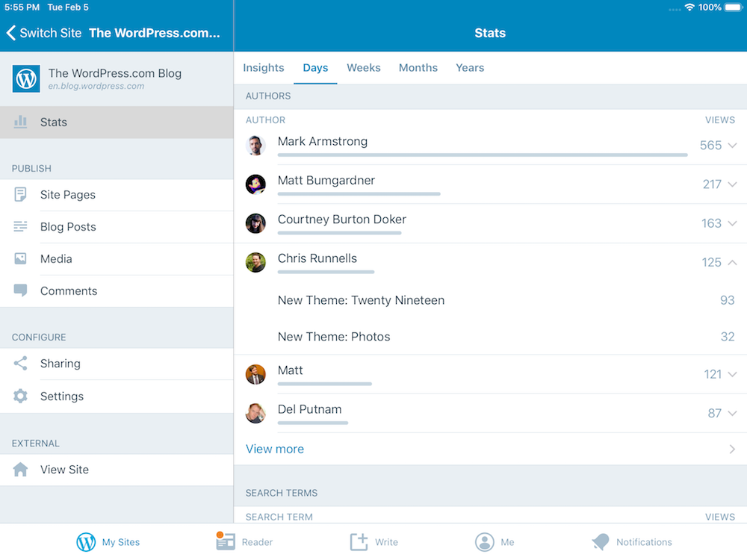Tap the Comments speech bubble icon
The image size is (747, 560).
(20, 290)
